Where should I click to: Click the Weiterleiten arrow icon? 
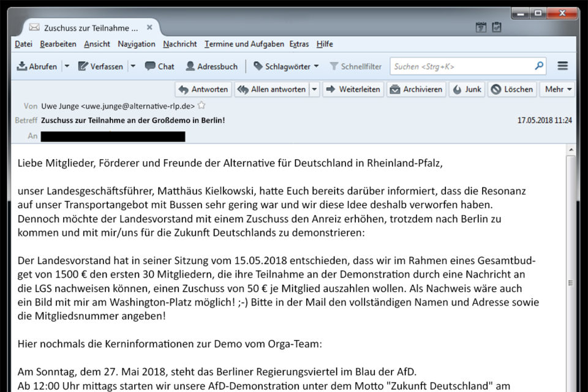(x=330, y=89)
